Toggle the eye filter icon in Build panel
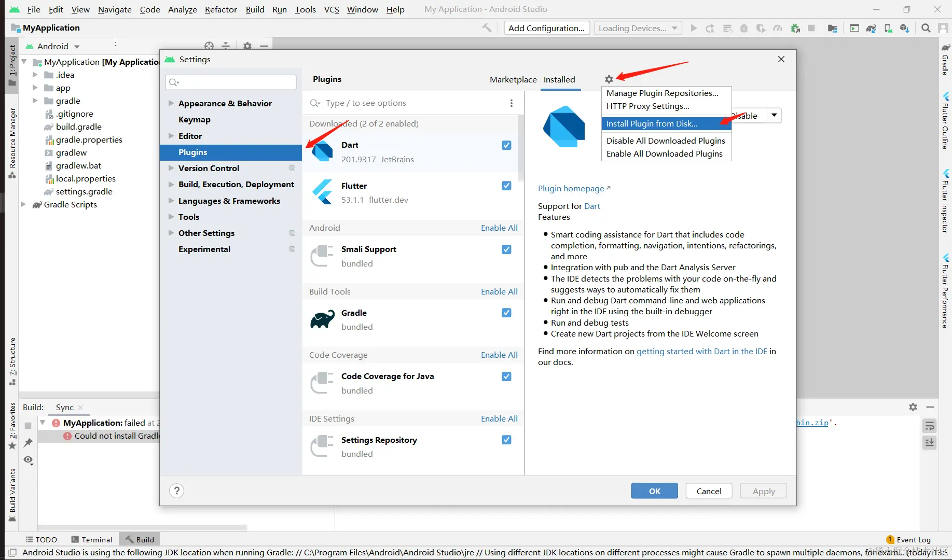Viewport: 952px width, 560px height. [28, 460]
